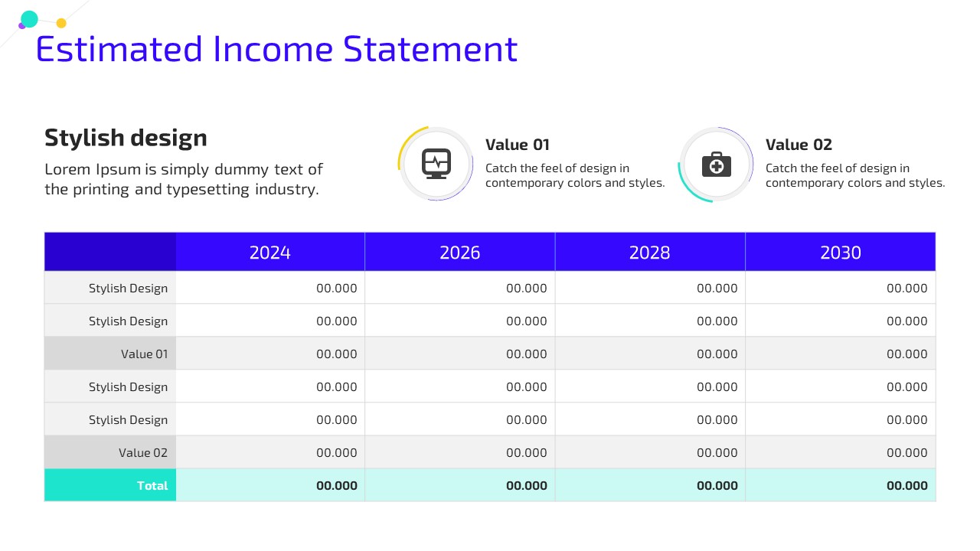Select the Value 01 row cell under 2028
980x551 pixels.
click(x=650, y=354)
